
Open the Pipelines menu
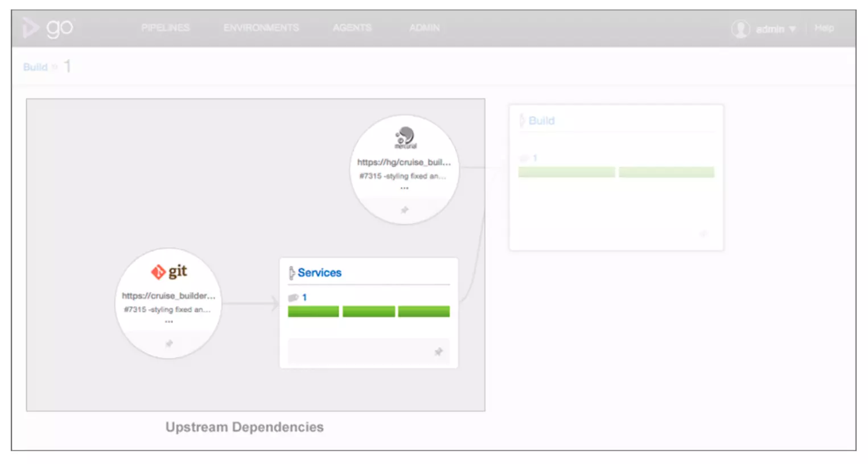pyautogui.click(x=166, y=27)
